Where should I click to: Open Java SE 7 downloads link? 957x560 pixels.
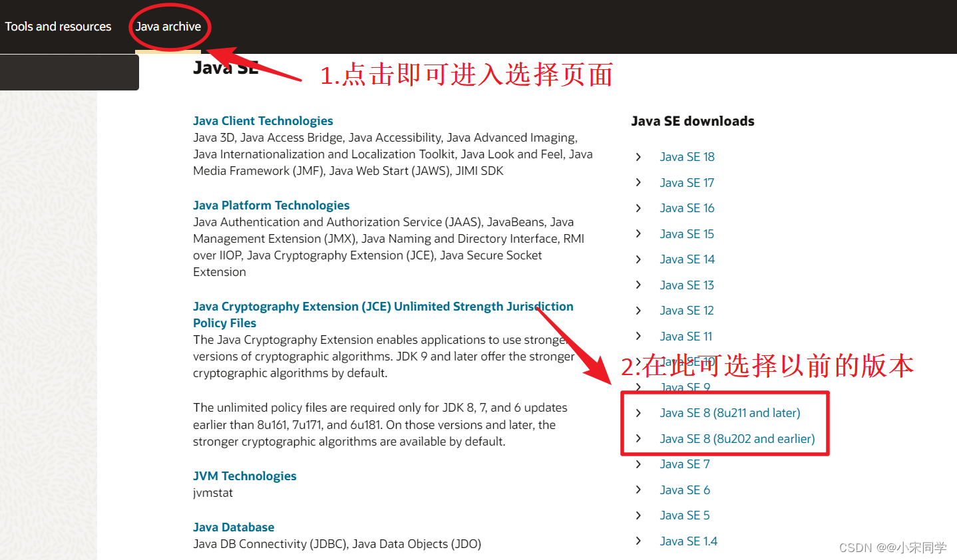685,464
